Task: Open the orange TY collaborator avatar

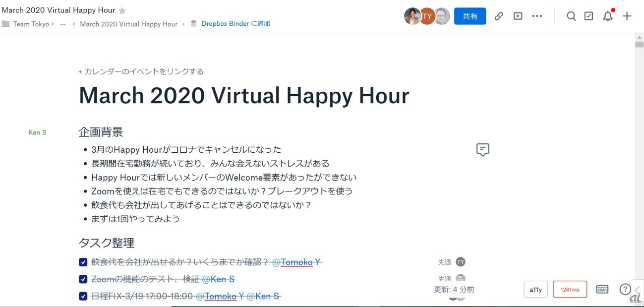Action: (x=427, y=16)
